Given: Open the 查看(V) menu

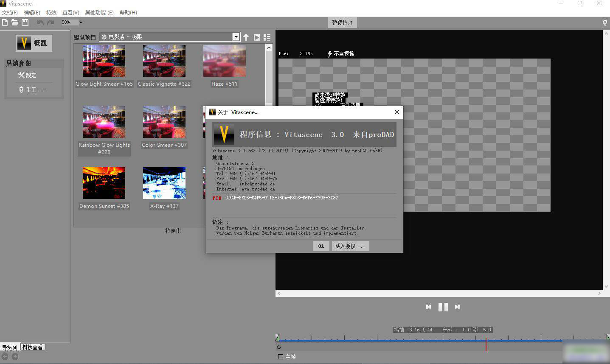Looking at the screenshot, I should point(71,13).
